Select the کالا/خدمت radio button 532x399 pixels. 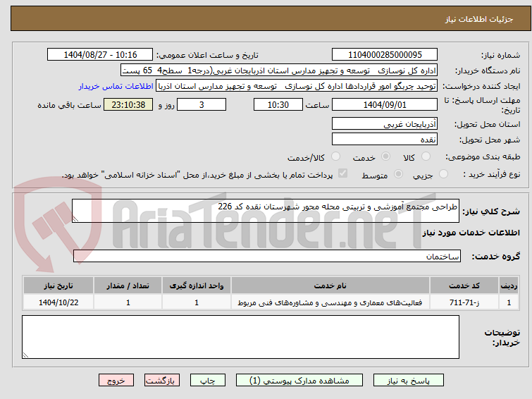[335, 156]
